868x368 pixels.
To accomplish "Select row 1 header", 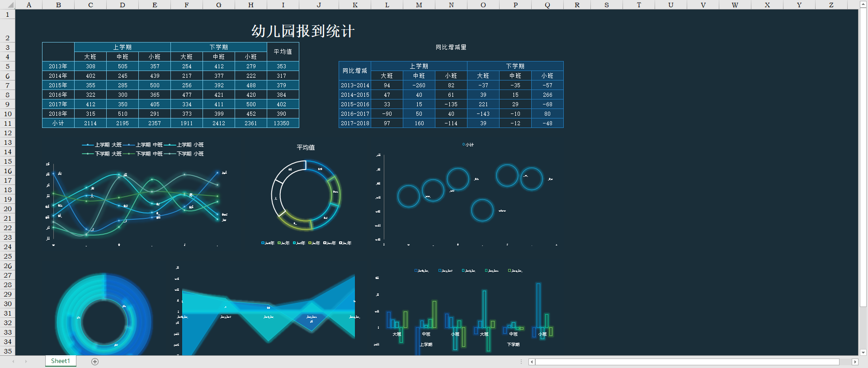I will point(8,14).
